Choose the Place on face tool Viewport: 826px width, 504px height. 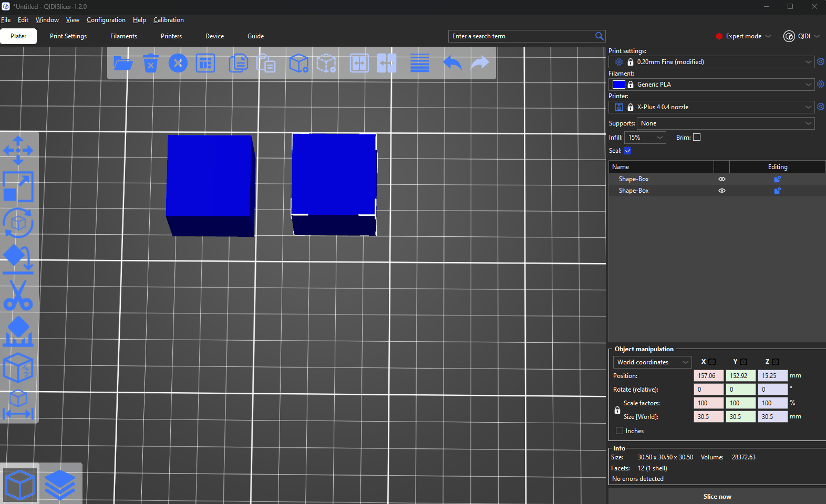(18, 259)
